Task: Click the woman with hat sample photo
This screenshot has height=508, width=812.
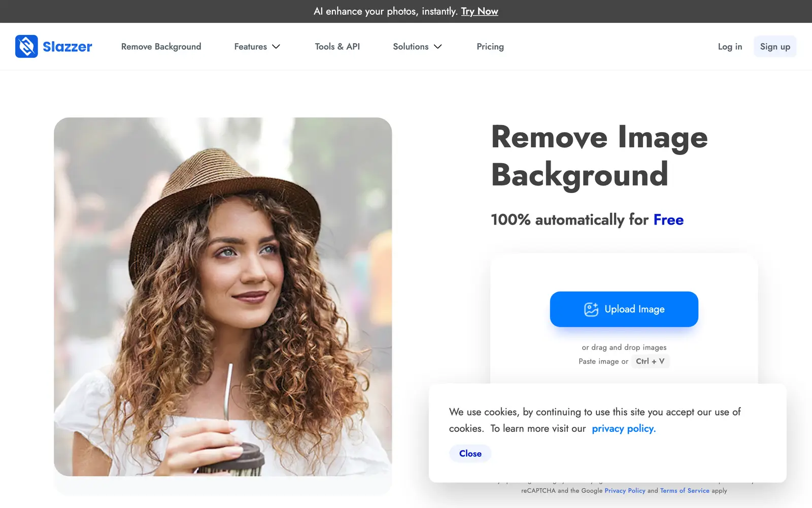Action: [223, 297]
